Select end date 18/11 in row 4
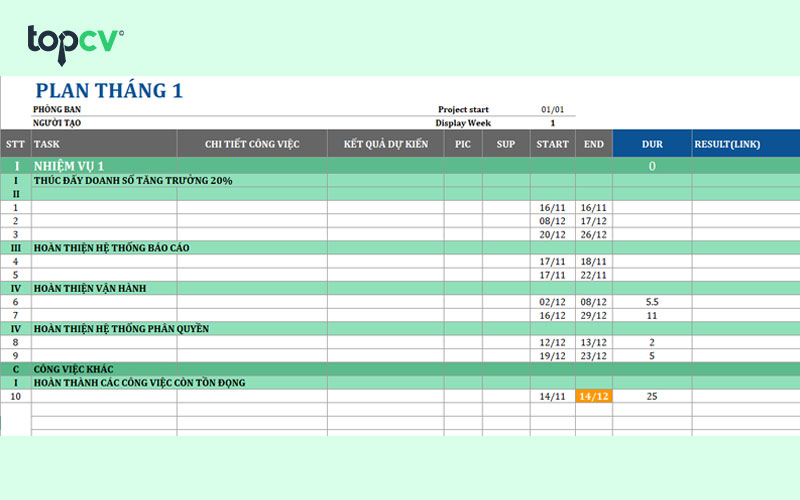Viewport: 800px width, 500px height. click(x=594, y=261)
